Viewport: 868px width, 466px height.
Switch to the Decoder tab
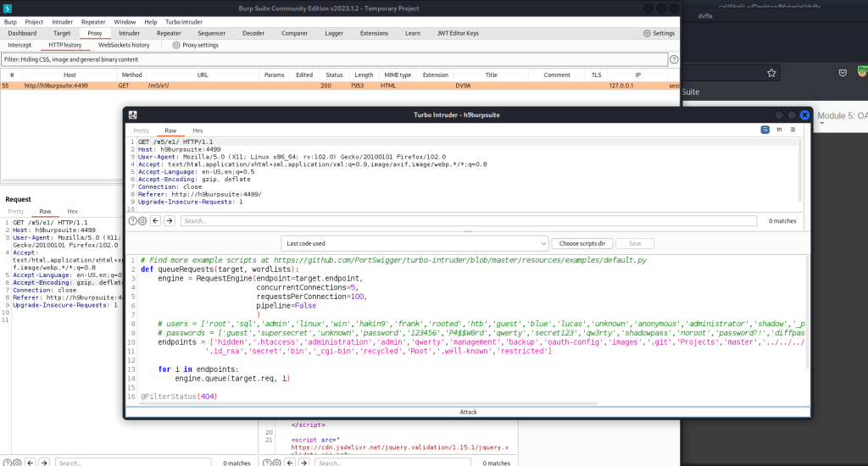pos(253,33)
